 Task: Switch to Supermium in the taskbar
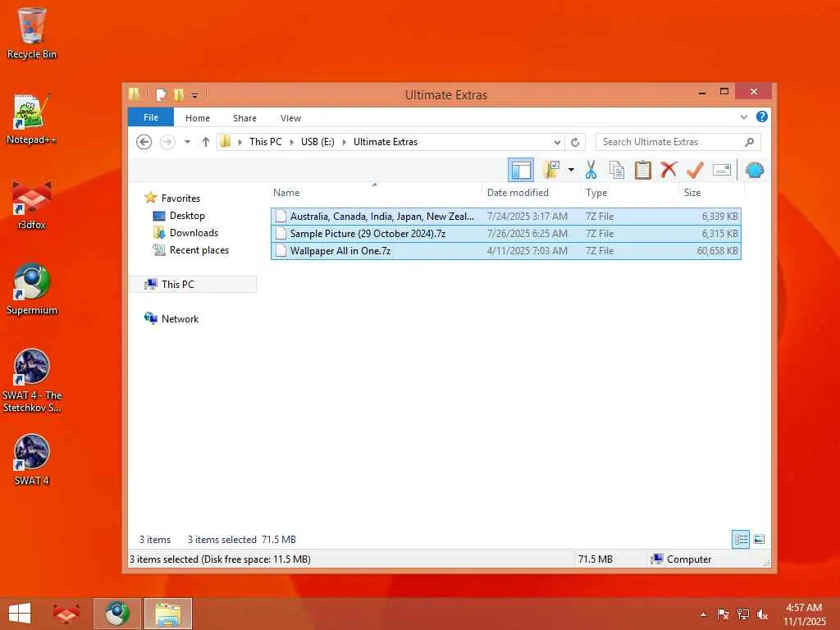pos(117,614)
